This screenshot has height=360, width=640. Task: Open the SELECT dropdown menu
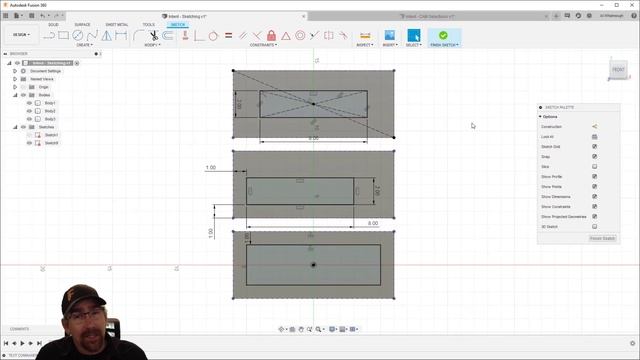(413, 45)
